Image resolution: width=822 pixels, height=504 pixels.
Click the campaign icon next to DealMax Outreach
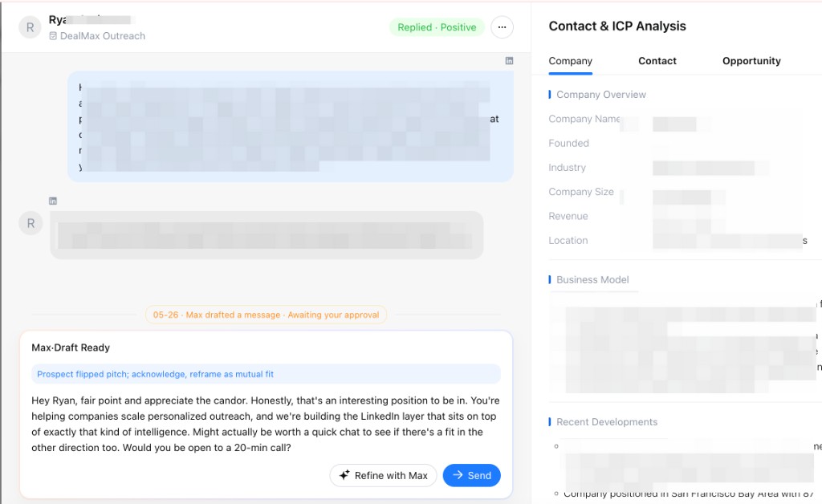53,36
